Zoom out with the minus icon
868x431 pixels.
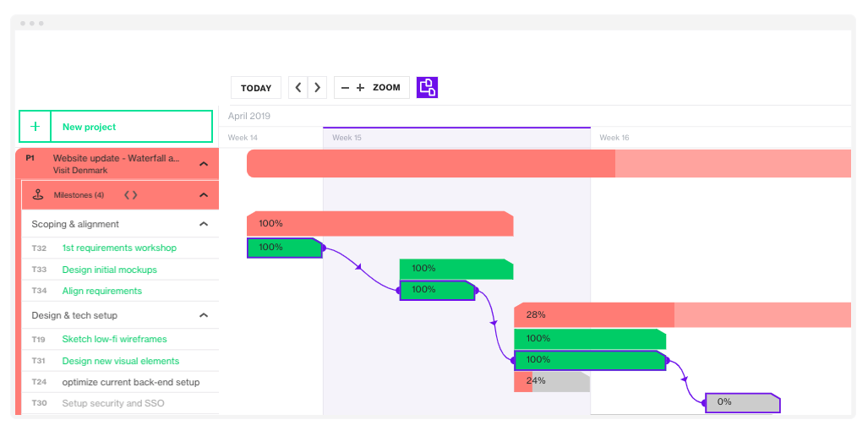tap(346, 88)
